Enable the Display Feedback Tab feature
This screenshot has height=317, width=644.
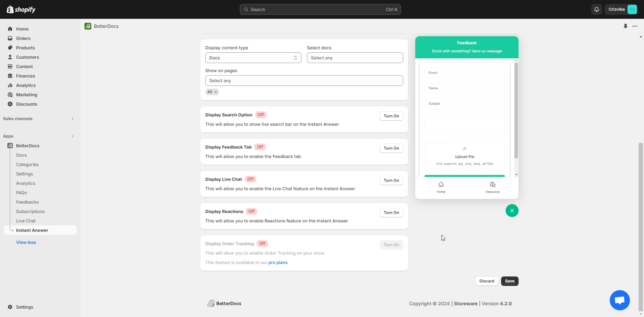391,148
